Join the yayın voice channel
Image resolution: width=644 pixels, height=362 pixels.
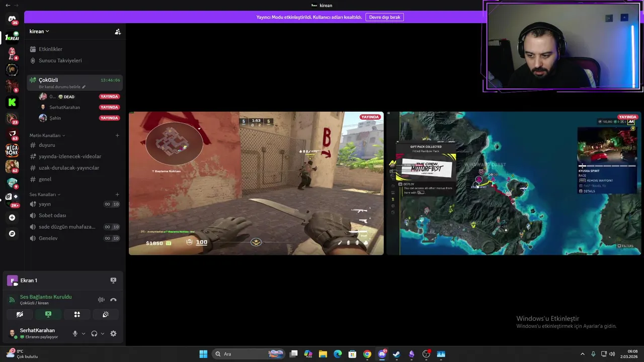[x=74, y=204]
